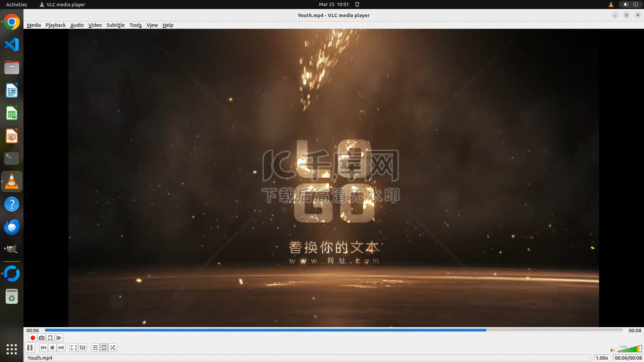Click the video seek progress bar
Image resolution: width=644 pixels, height=362 pixels.
(333, 330)
